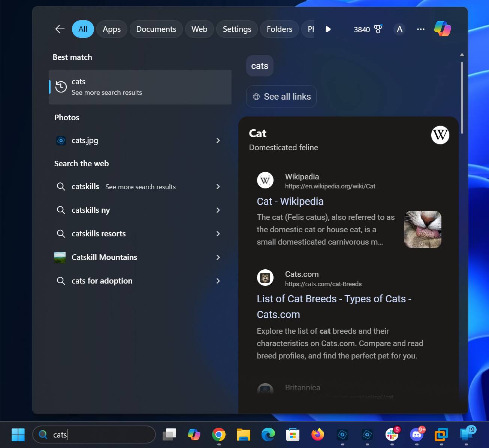Image resolution: width=489 pixels, height=448 pixels.
Task: Switch to the Folders filter
Action: [x=279, y=29]
